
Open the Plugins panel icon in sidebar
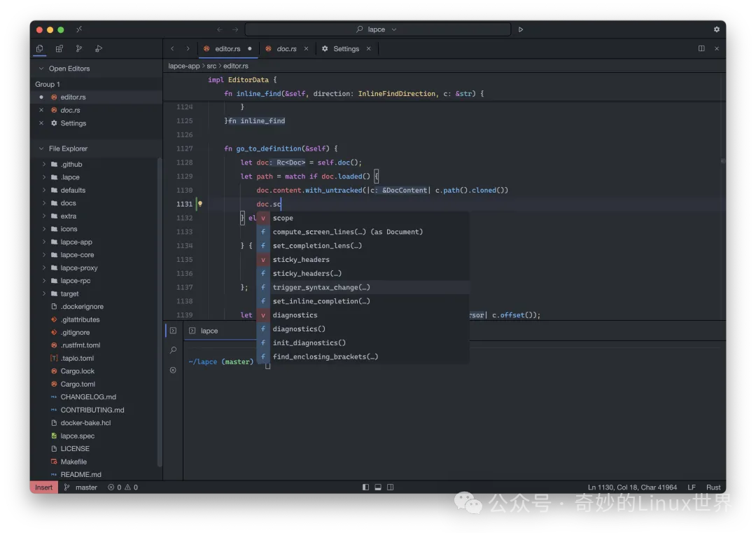click(59, 48)
